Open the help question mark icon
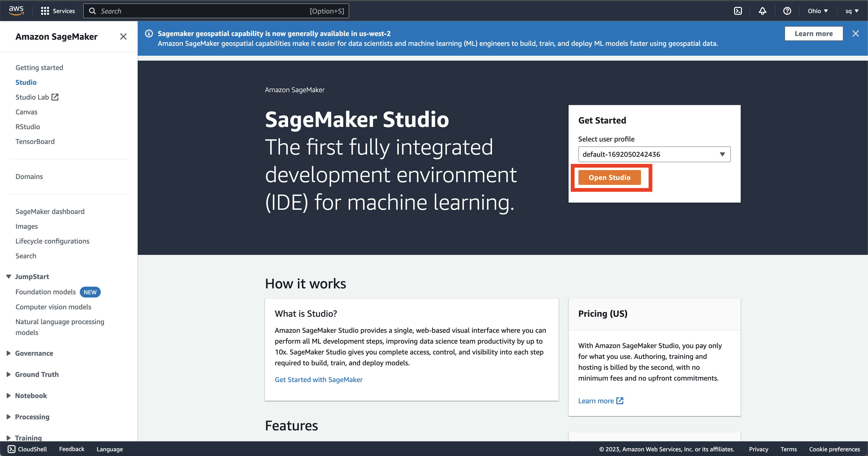This screenshot has width=868, height=456. click(787, 11)
